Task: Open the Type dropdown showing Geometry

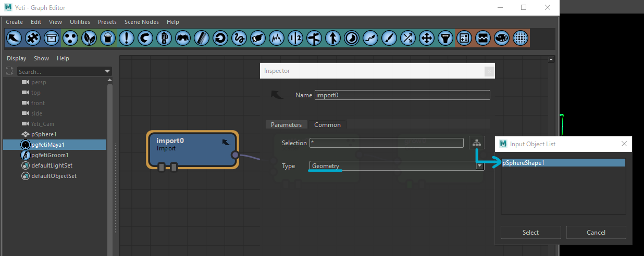Action: click(397, 166)
